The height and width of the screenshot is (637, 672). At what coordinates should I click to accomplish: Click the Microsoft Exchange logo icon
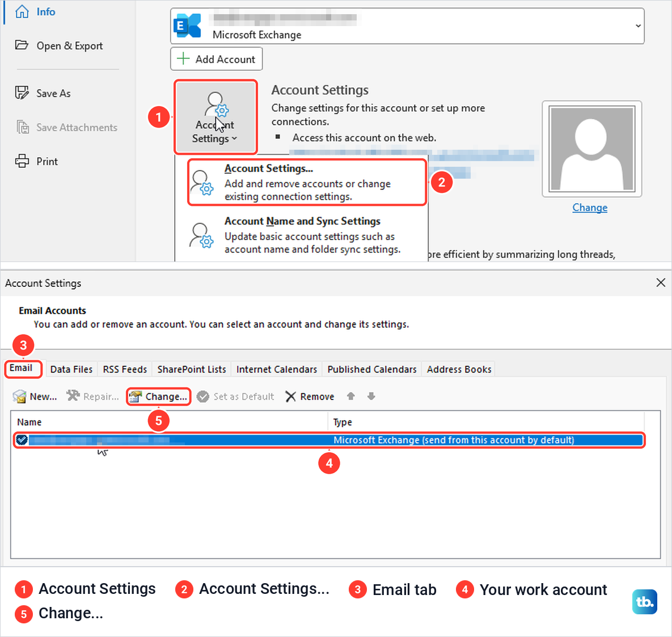click(187, 26)
